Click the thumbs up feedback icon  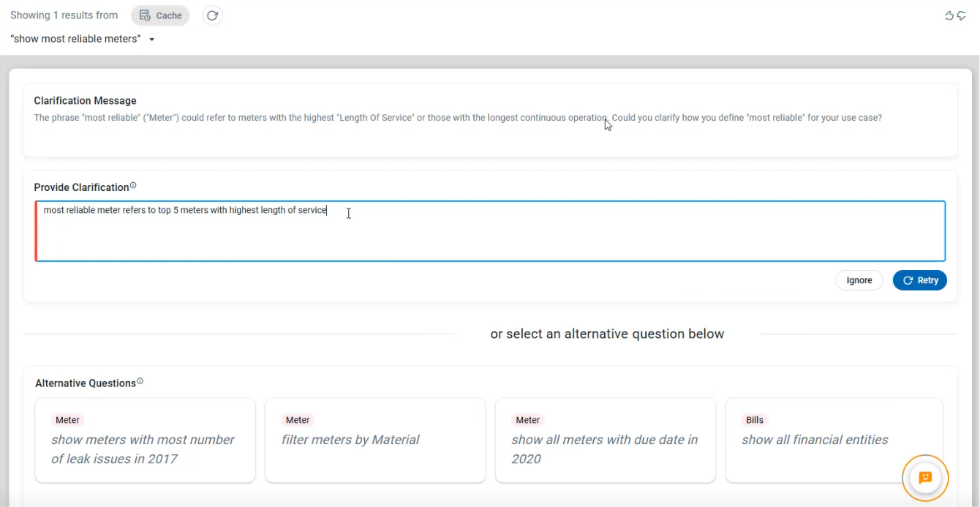(x=949, y=15)
